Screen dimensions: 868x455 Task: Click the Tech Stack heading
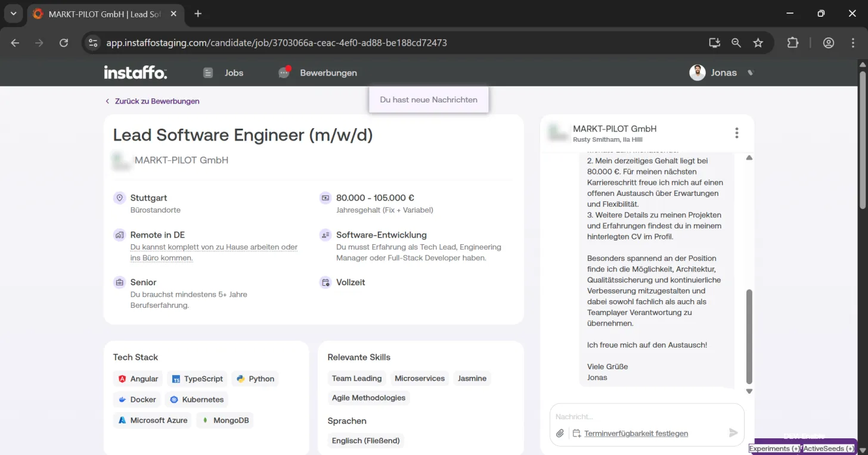coord(135,357)
